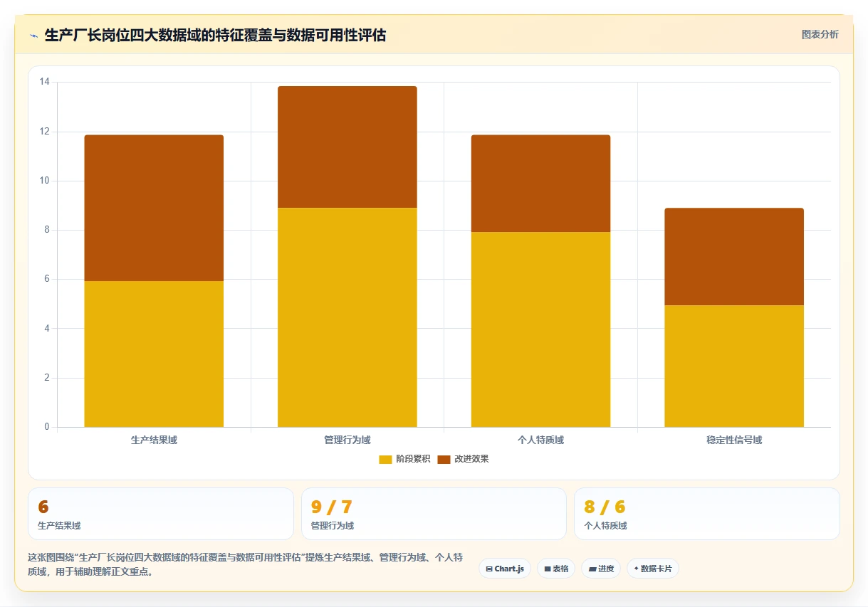Click the 图表分析 label in header
Viewport: 868px width, 607px height.
point(820,34)
